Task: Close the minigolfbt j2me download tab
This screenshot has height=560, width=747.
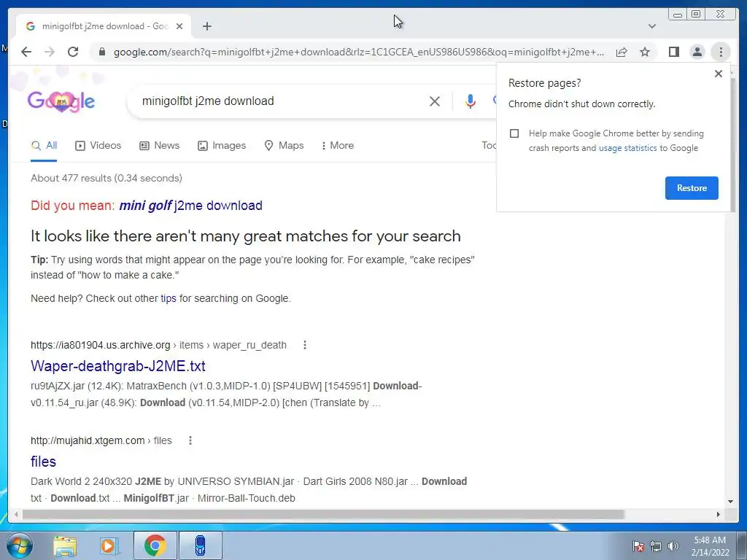Action: 179,26
